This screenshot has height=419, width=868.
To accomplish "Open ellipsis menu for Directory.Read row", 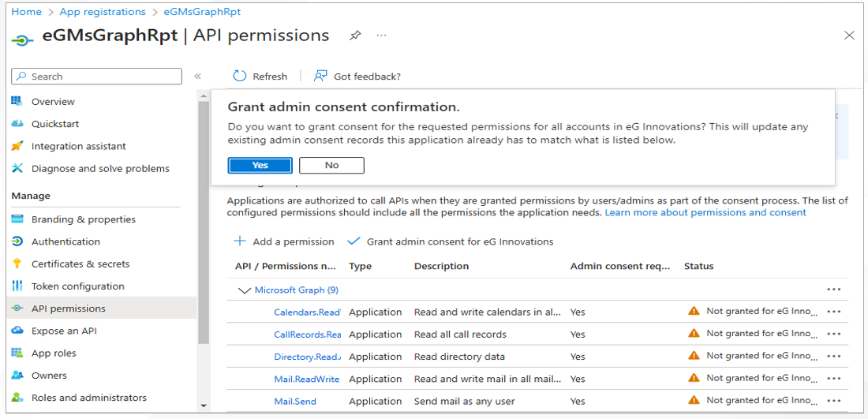I will click(834, 356).
